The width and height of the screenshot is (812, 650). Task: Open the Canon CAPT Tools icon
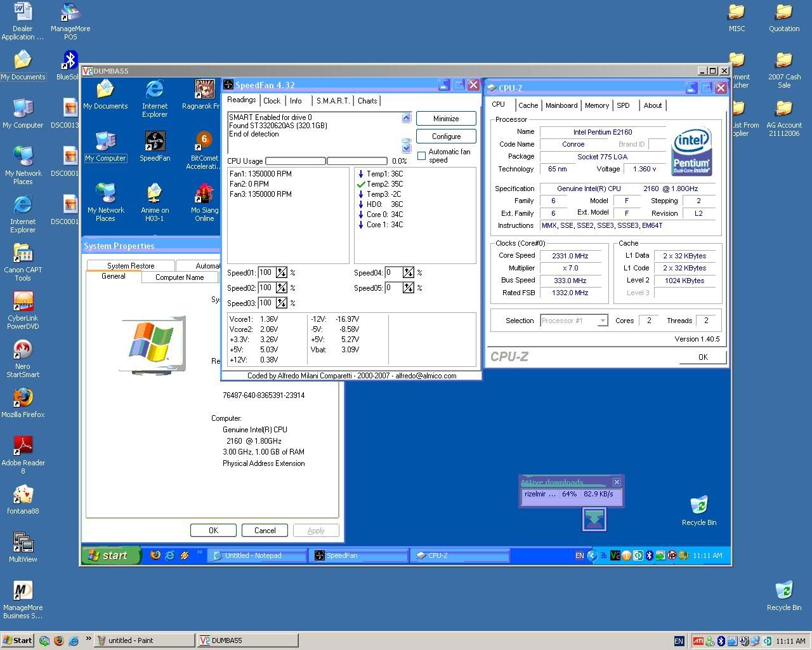pyautogui.click(x=23, y=254)
